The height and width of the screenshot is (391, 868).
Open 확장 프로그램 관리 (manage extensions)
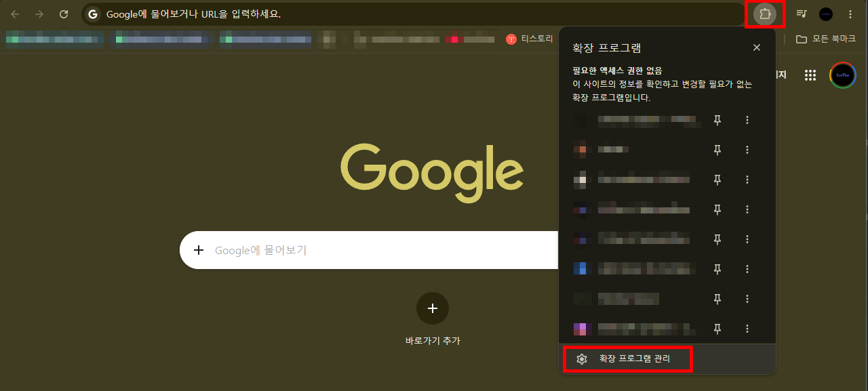(x=667, y=359)
